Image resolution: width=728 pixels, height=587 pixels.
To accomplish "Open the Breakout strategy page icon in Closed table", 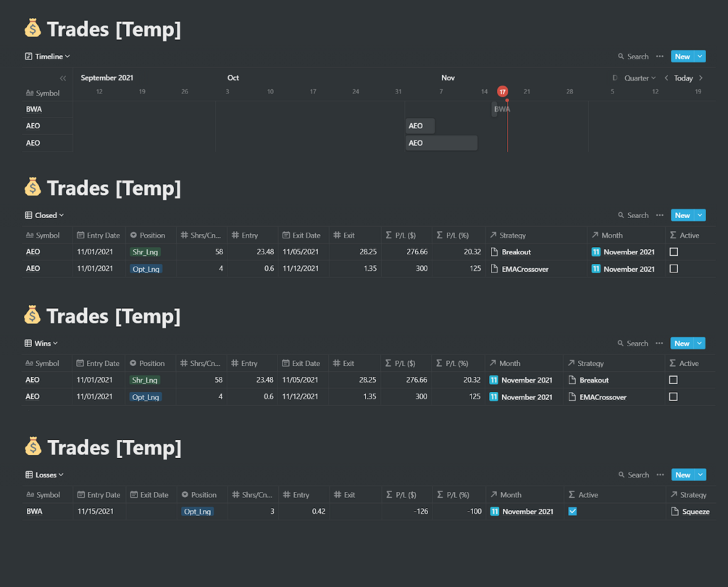I will coord(495,252).
